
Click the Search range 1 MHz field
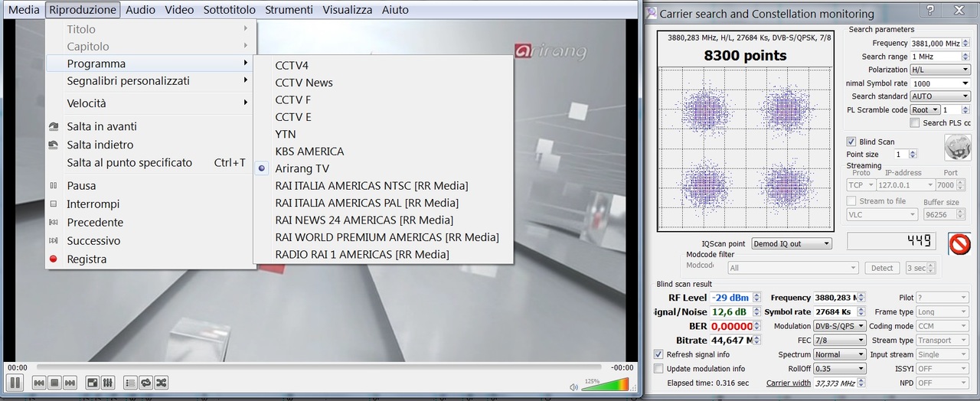click(940, 57)
